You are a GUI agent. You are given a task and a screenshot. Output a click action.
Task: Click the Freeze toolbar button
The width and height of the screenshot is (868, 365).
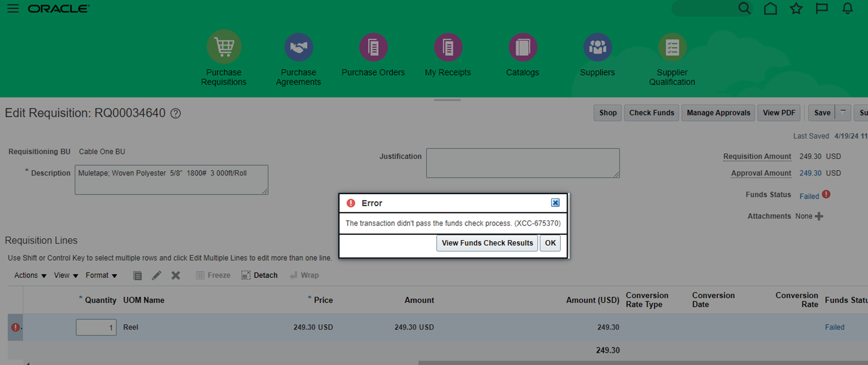pyautogui.click(x=213, y=275)
